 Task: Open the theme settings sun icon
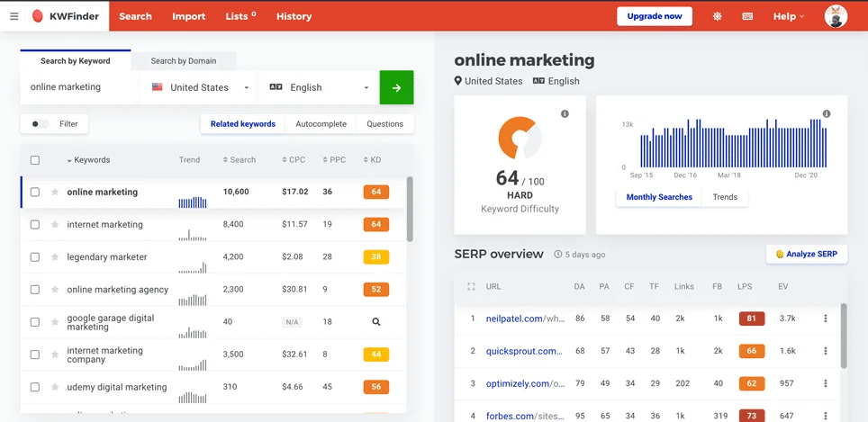pos(718,16)
